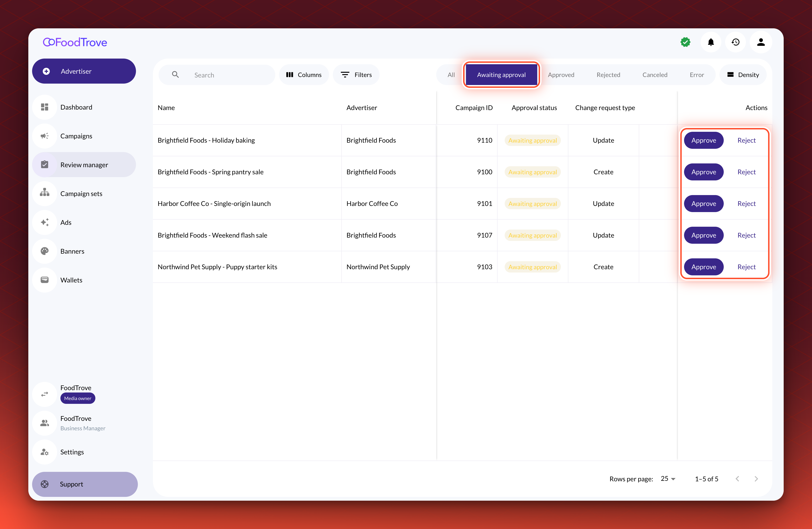Click the plus icon in Advertiser button
The image size is (812, 529).
(46, 71)
